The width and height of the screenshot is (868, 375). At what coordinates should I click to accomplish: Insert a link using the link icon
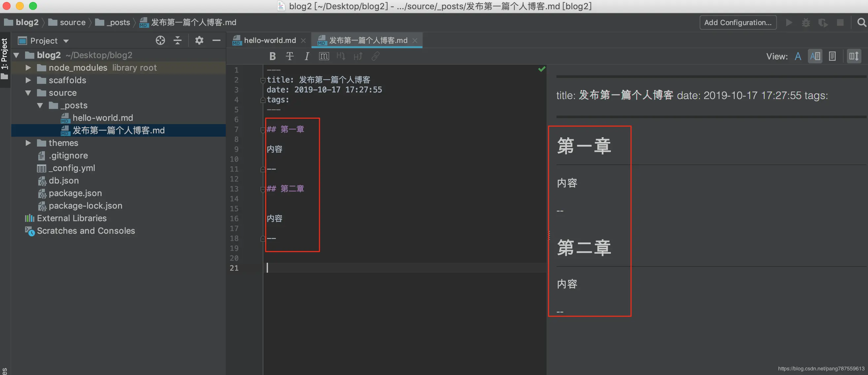pyautogui.click(x=375, y=56)
